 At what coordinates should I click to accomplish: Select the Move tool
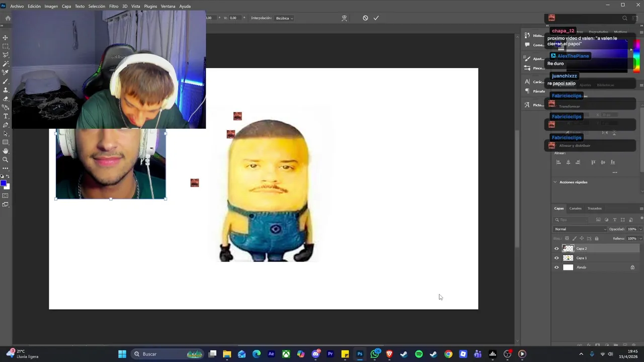[x=6, y=38]
